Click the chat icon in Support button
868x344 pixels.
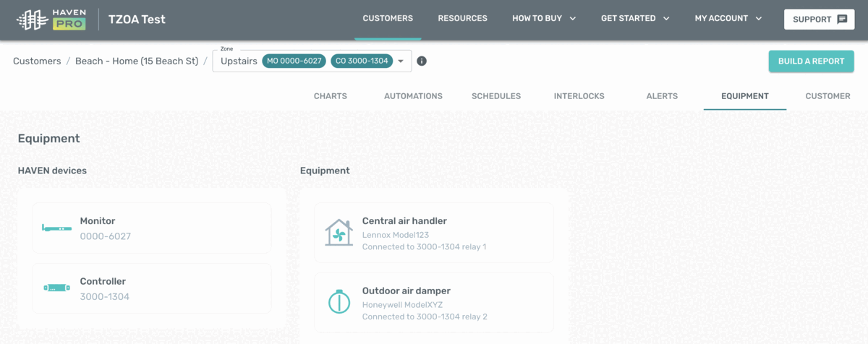842,20
